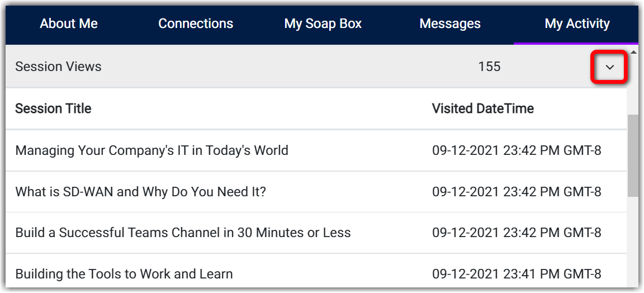Click visited time of SD-WAN session

coord(516,192)
